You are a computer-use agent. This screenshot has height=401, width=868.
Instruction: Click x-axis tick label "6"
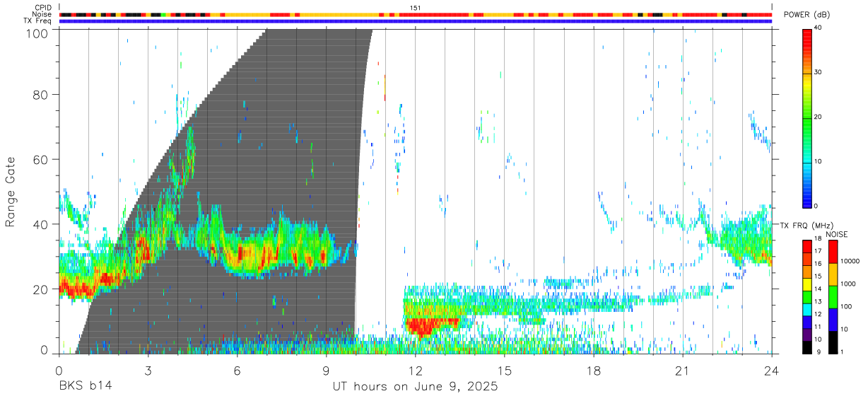pyautogui.click(x=237, y=370)
